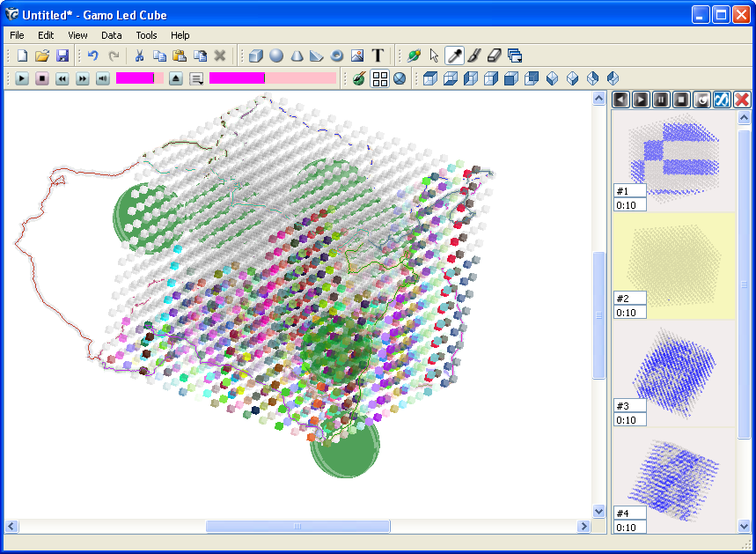Open a file with the folder icon
The height and width of the screenshot is (554, 756).
[x=42, y=56]
